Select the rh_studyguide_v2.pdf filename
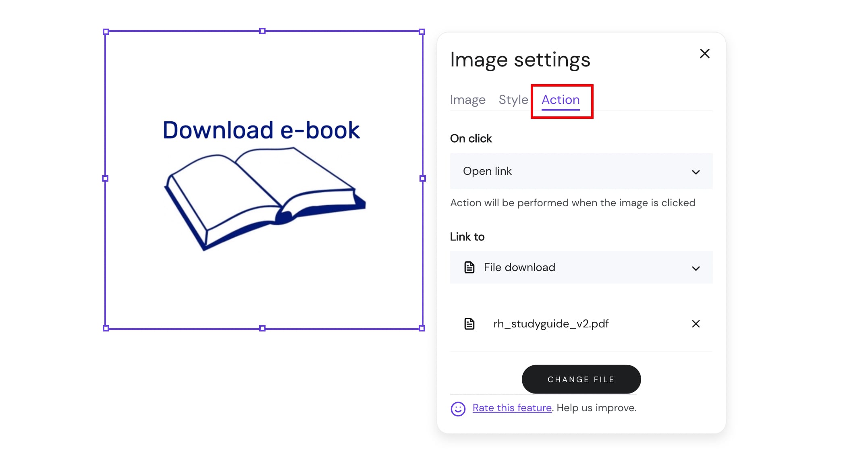868x468 pixels. [x=550, y=324]
